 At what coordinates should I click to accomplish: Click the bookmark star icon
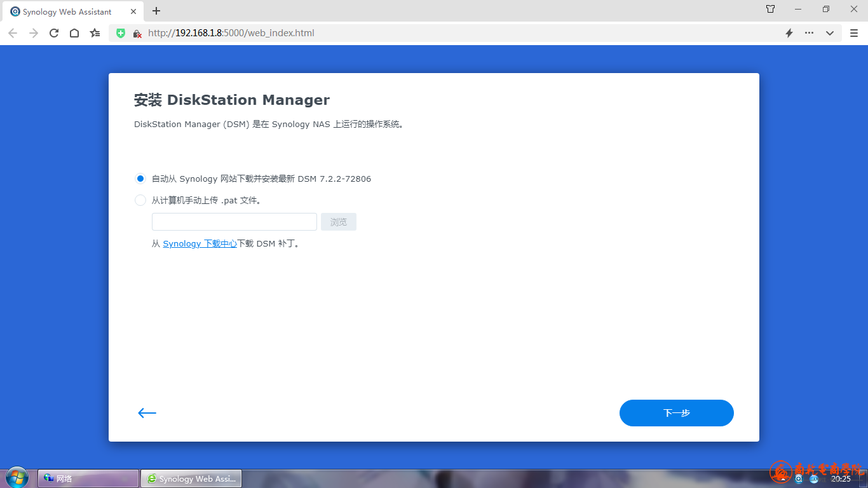(95, 33)
